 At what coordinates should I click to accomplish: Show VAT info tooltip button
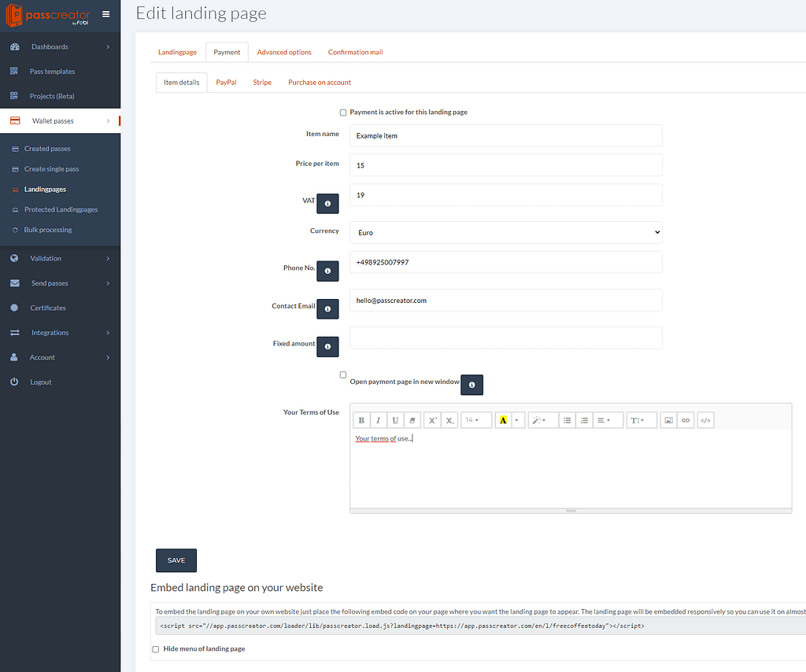click(x=327, y=204)
